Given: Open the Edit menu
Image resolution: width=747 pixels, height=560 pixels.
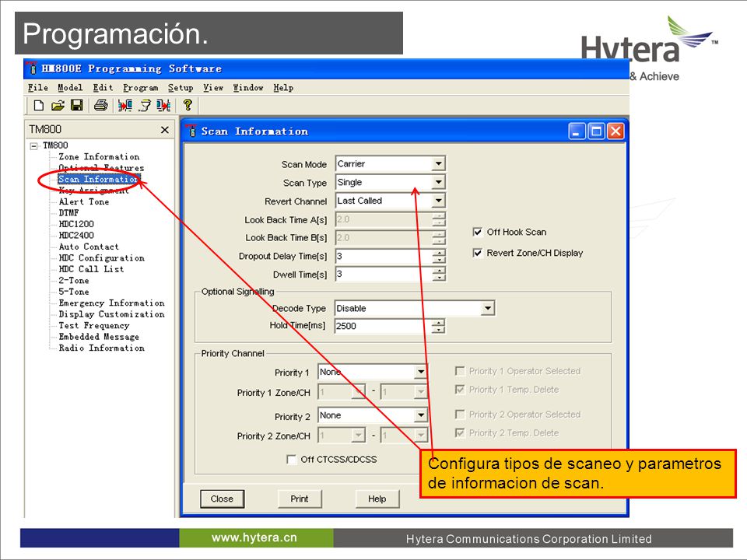Looking at the screenshot, I should point(103,88).
